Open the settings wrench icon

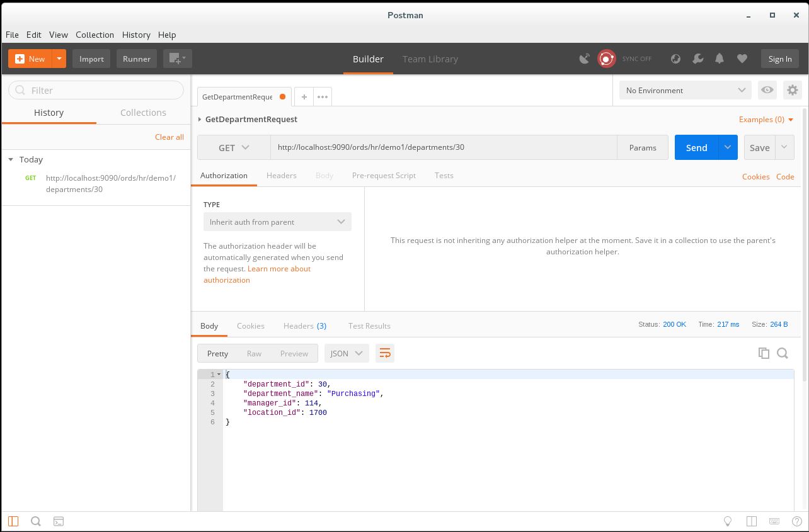697,59
